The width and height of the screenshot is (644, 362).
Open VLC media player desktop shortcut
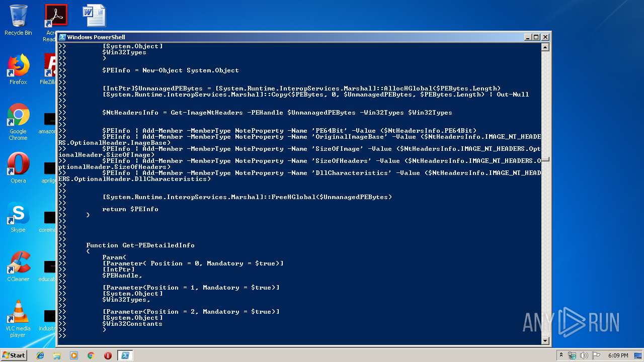tap(18, 319)
